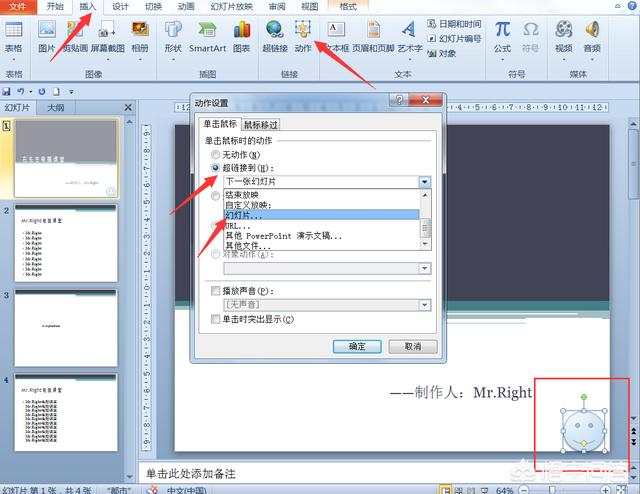Open the 切换 transitions tab
Image resolution: width=640 pixels, height=494 pixels.
pyautogui.click(x=153, y=7)
